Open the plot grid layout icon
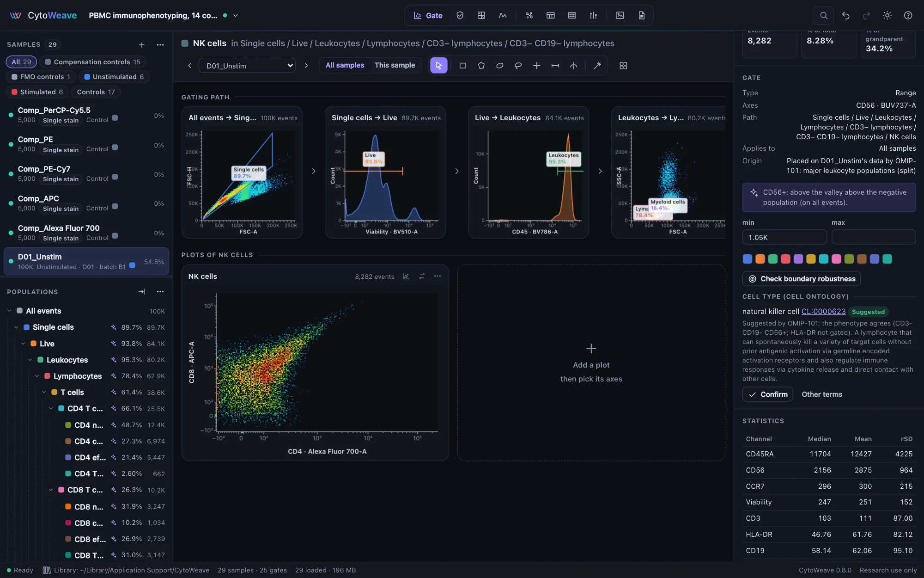 tap(623, 66)
